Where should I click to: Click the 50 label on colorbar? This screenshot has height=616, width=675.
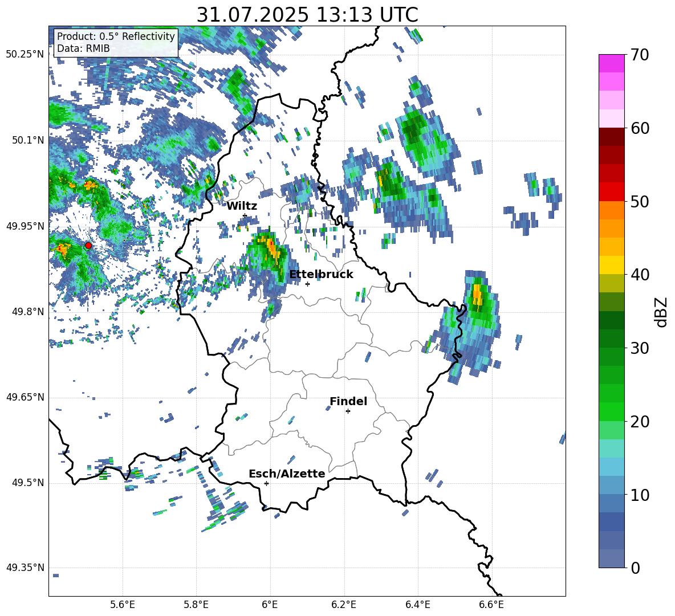click(640, 201)
